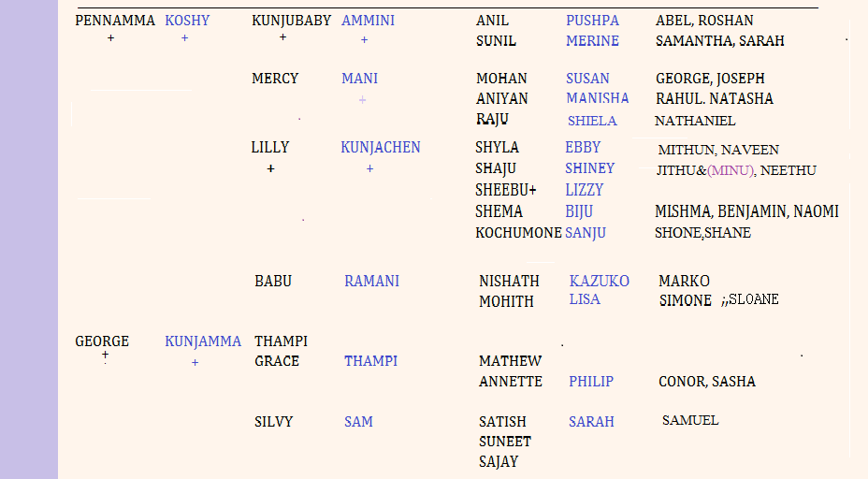Select the blue name KOSHY
Viewport: 868px width, 479px height.
187,21
